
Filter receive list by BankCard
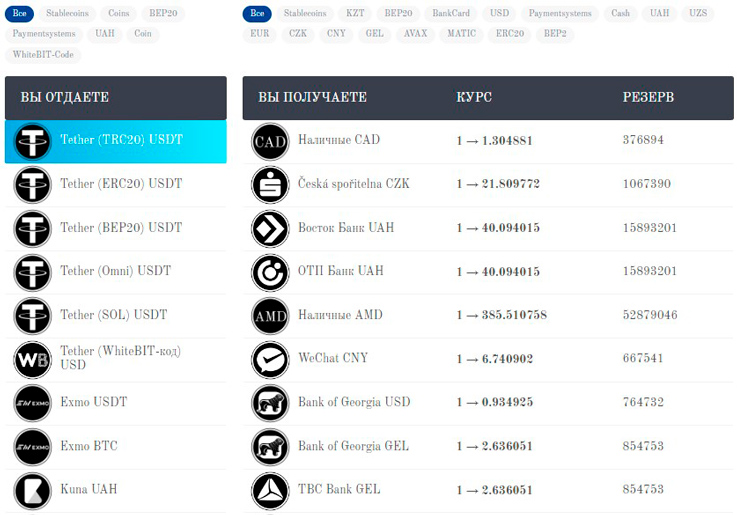point(451,13)
